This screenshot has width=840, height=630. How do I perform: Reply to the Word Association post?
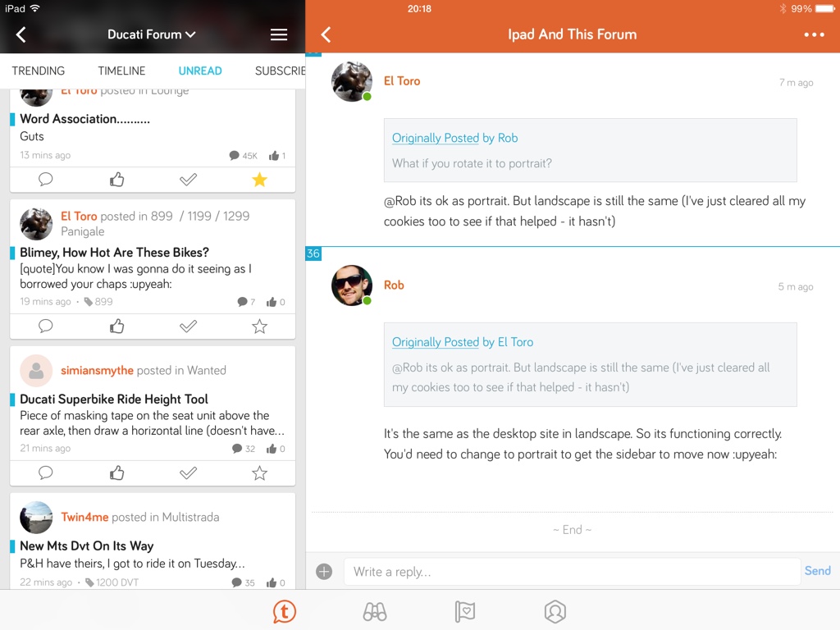[46, 180]
